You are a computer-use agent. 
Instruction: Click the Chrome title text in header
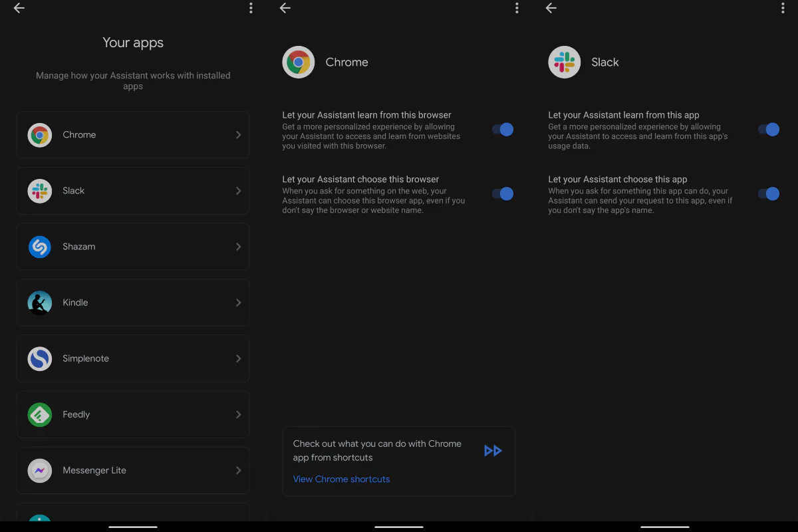346,63
